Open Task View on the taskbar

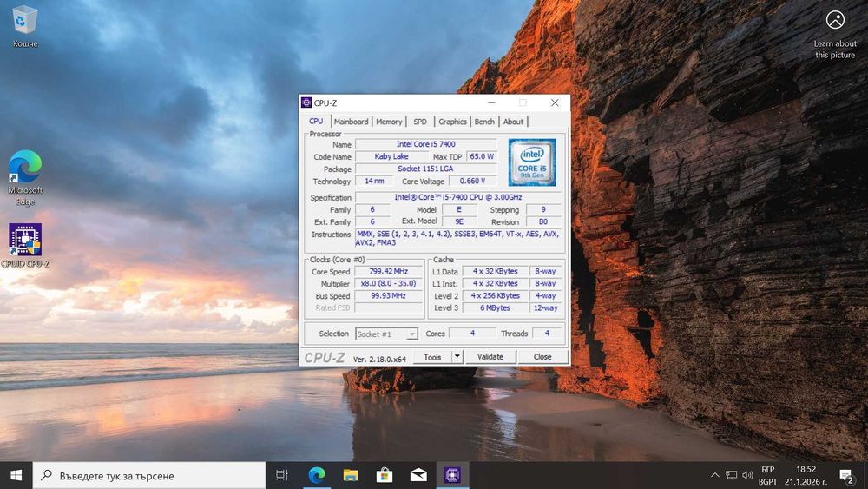click(x=282, y=475)
